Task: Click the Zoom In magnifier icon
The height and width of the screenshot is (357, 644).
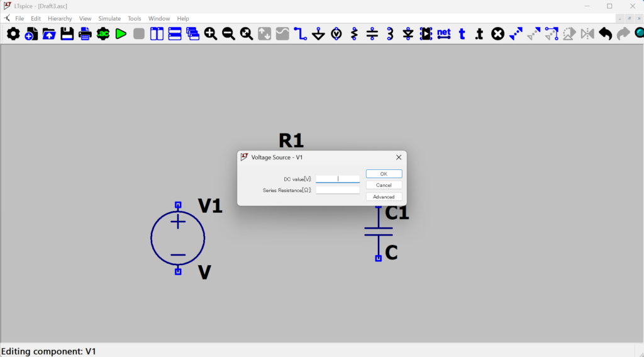Action: pyautogui.click(x=211, y=33)
